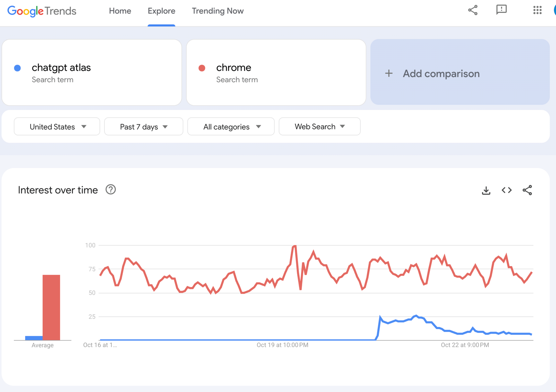Edit the chrome search term field
Image resolution: width=556 pixels, height=392 pixels.
click(x=234, y=68)
